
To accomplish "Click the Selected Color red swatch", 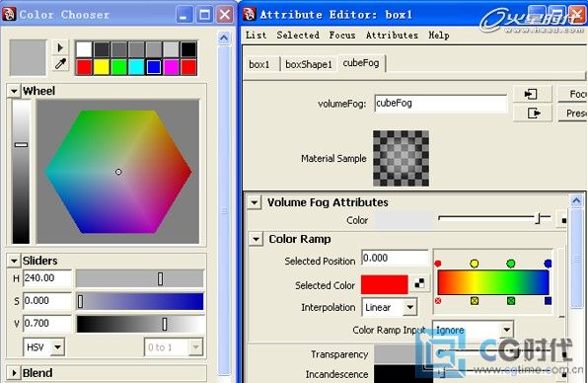I will coord(385,284).
